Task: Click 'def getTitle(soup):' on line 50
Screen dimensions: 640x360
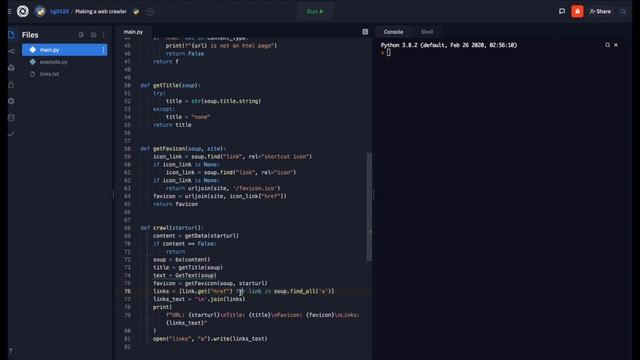Action: (170, 85)
